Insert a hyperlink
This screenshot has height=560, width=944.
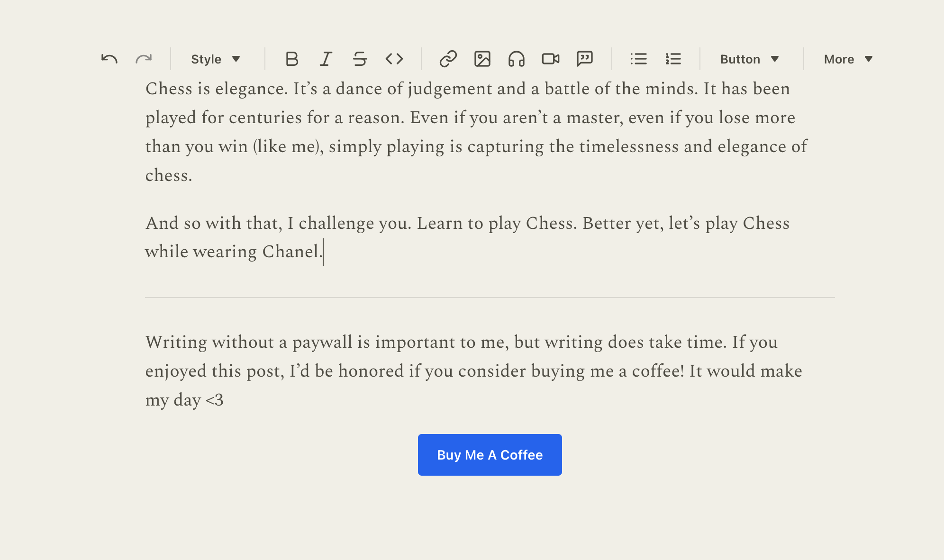448,59
